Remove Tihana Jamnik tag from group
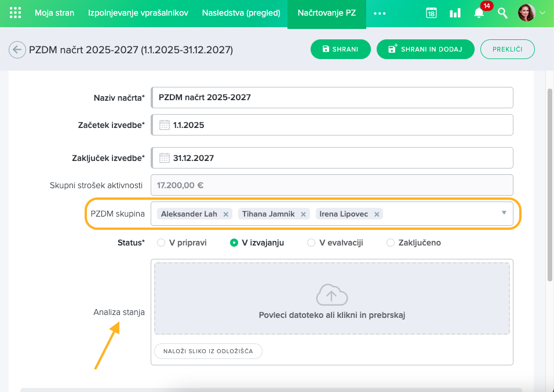 303,214
